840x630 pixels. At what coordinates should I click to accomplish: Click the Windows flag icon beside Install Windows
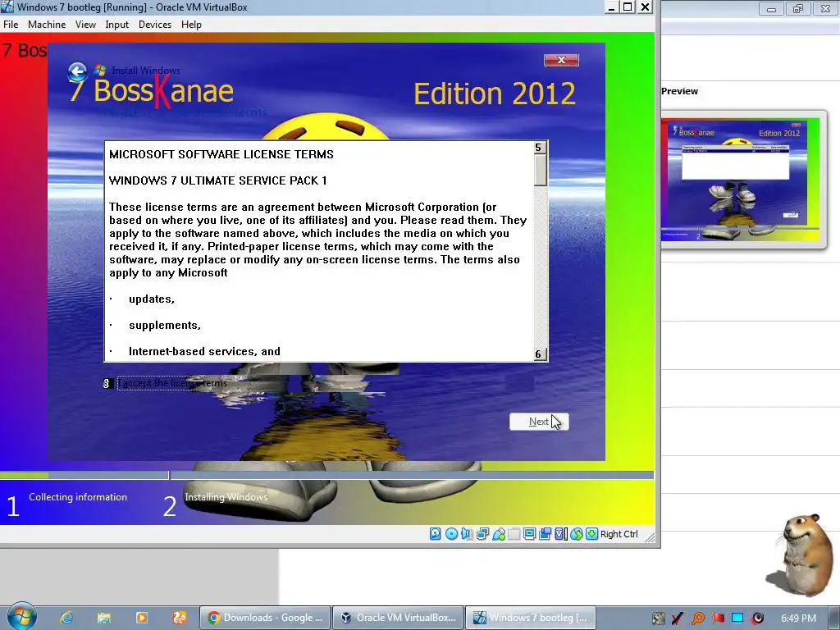pos(100,71)
